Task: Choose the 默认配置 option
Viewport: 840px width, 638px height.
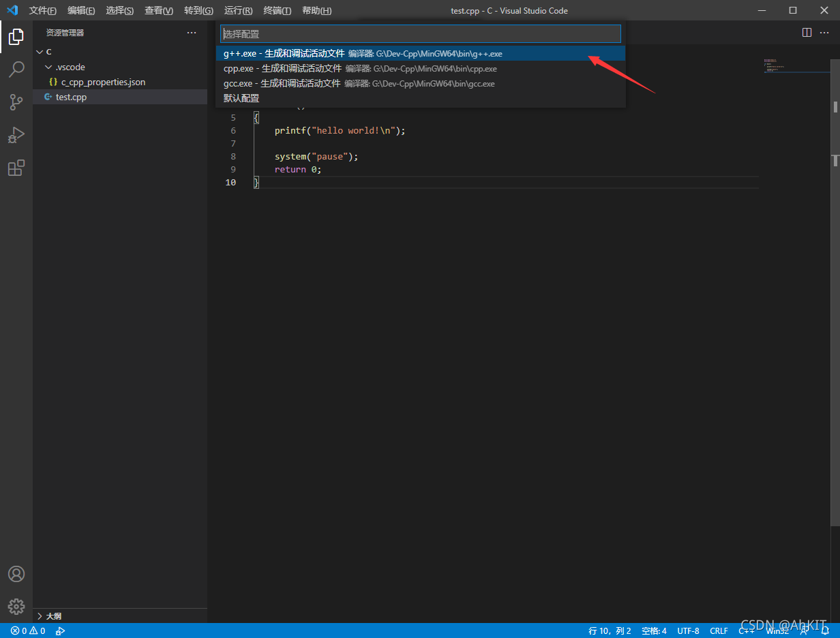Action: pos(421,98)
